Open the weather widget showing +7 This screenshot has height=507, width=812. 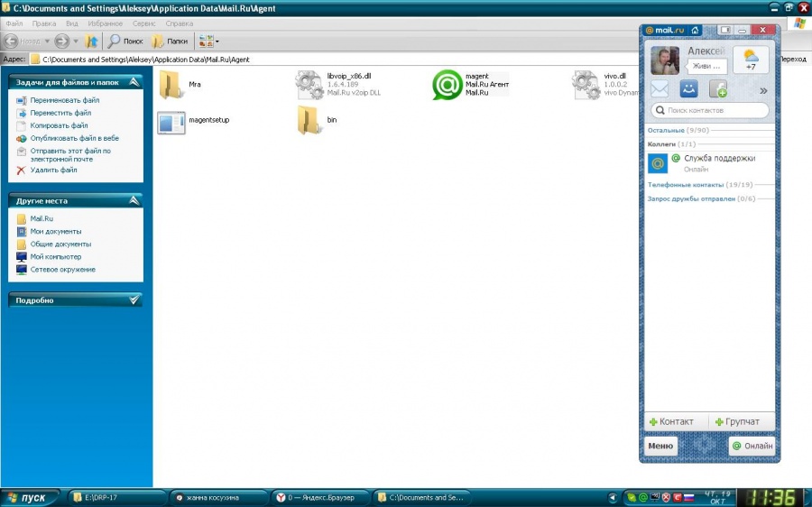tap(751, 59)
